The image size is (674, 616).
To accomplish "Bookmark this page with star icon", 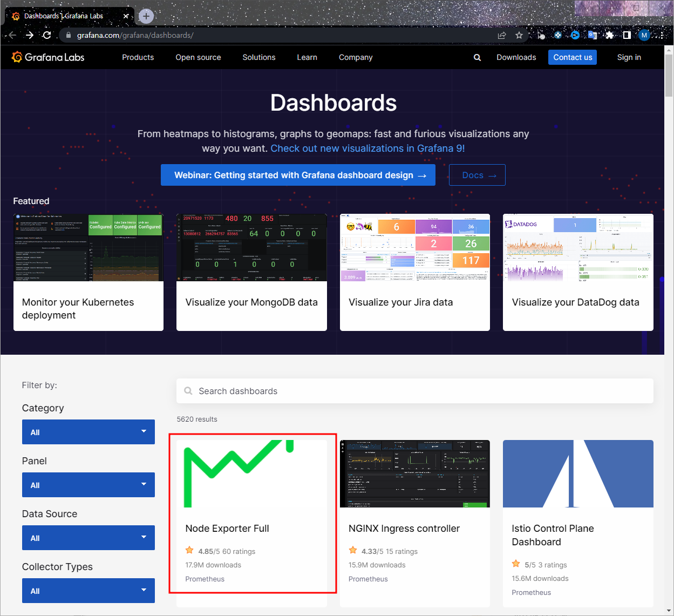I will coord(519,35).
